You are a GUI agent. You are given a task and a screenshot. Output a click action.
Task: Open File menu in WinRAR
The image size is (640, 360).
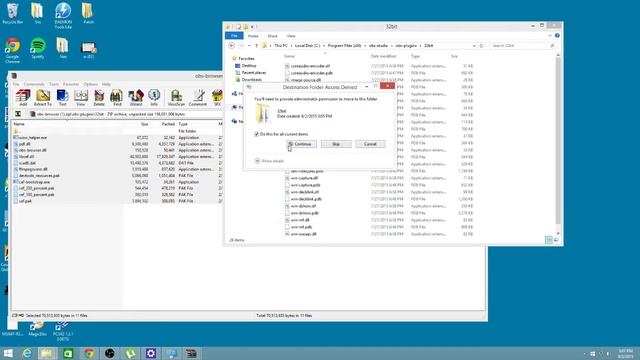click(x=16, y=84)
